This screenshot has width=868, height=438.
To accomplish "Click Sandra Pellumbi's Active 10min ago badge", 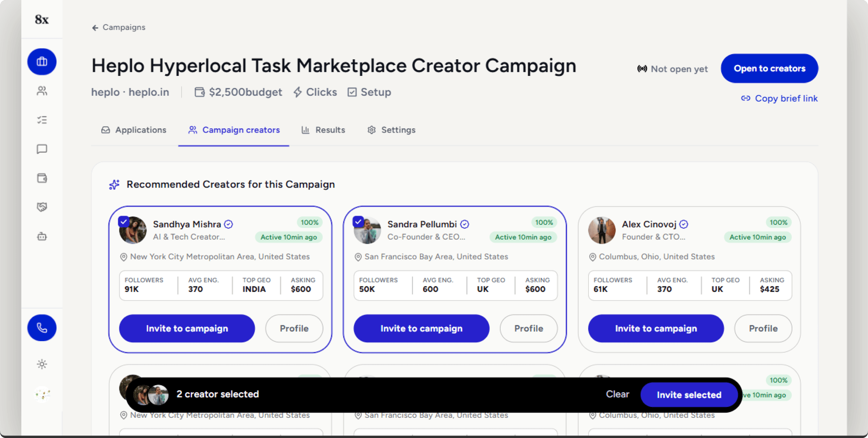I will 523,237.
